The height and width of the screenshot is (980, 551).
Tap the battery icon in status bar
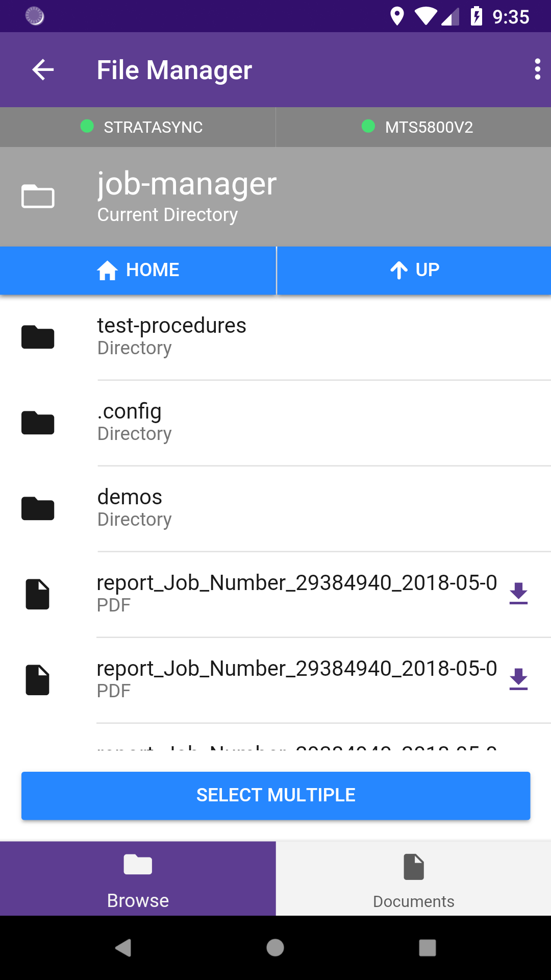(x=477, y=16)
